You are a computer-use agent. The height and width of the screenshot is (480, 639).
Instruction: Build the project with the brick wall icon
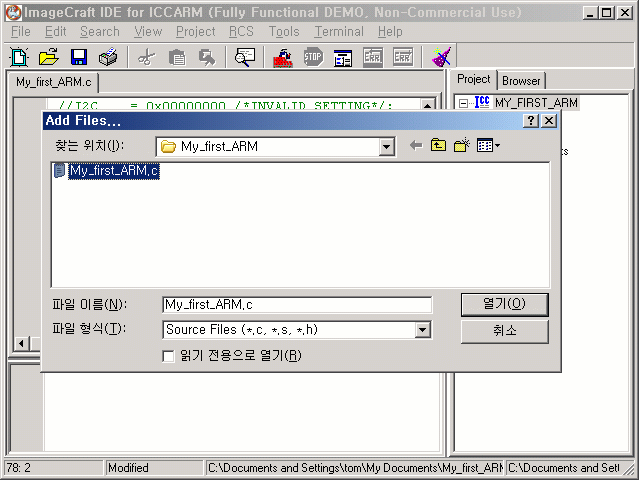[x=283, y=57]
